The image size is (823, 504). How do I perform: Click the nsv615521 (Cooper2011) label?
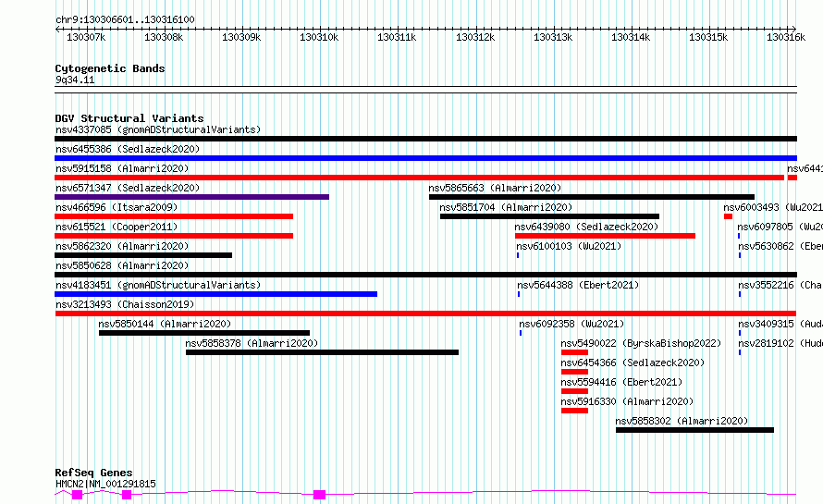click(117, 227)
